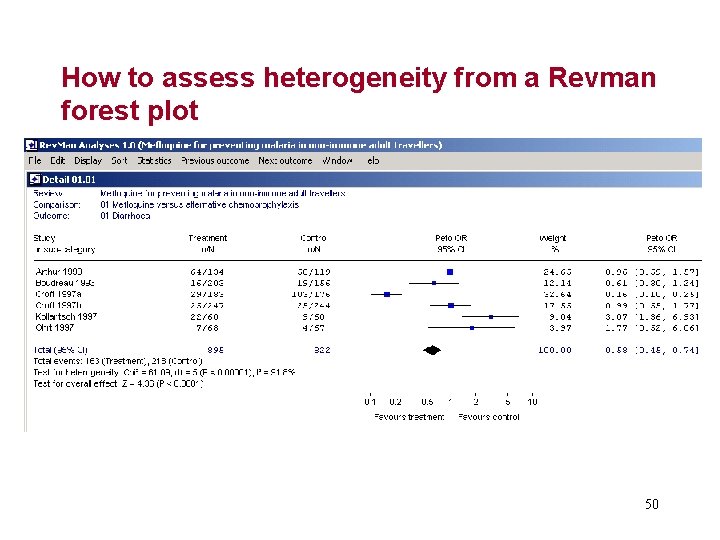Click the Total events line
Screen dimensions: 720x540
[118, 361]
